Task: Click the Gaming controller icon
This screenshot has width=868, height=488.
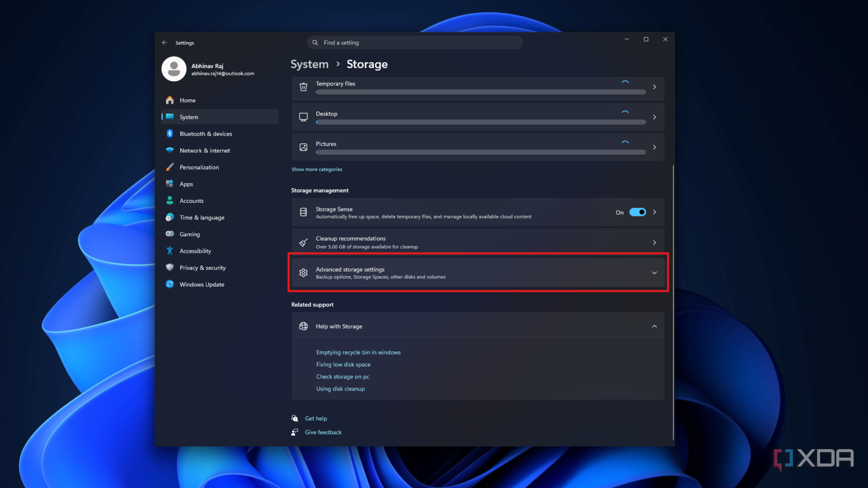Action: [x=170, y=234]
